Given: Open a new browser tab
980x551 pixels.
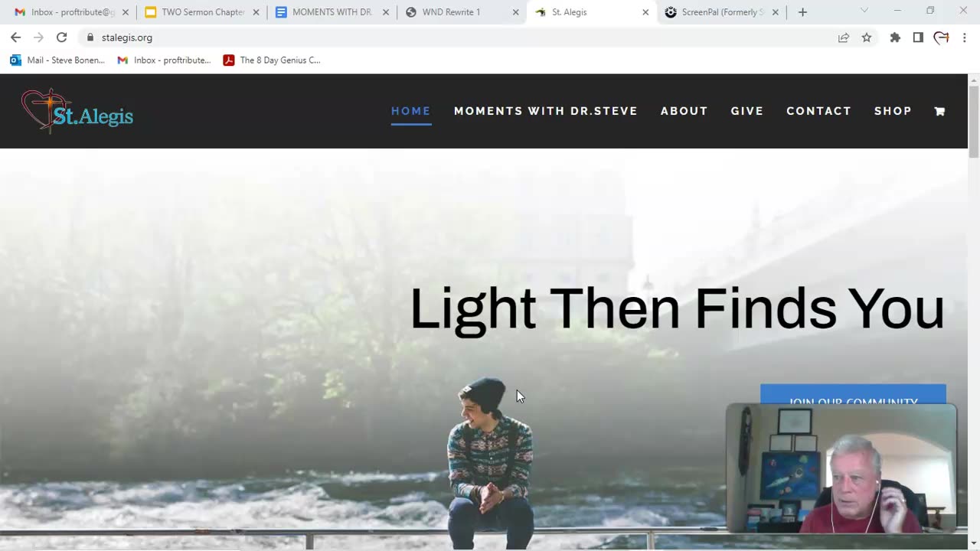Looking at the screenshot, I should [802, 12].
